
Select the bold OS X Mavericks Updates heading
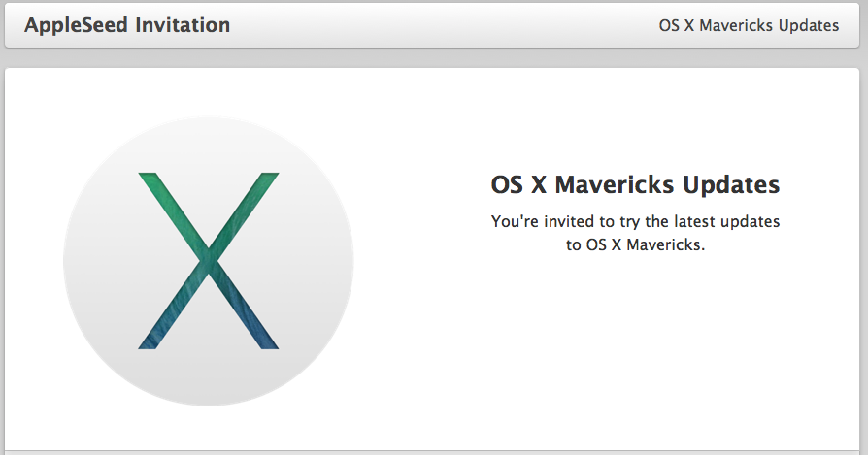pyautogui.click(x=635, y=184)
